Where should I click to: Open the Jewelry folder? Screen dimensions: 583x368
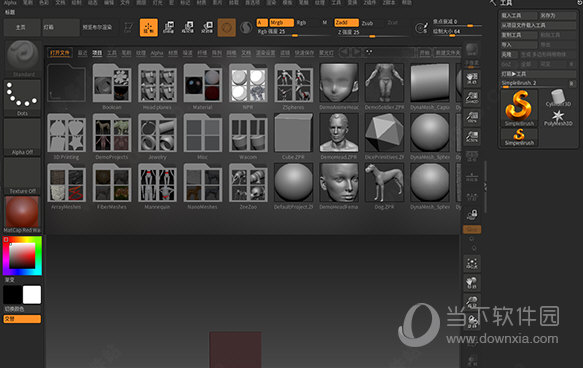click(x=157, y=133)
